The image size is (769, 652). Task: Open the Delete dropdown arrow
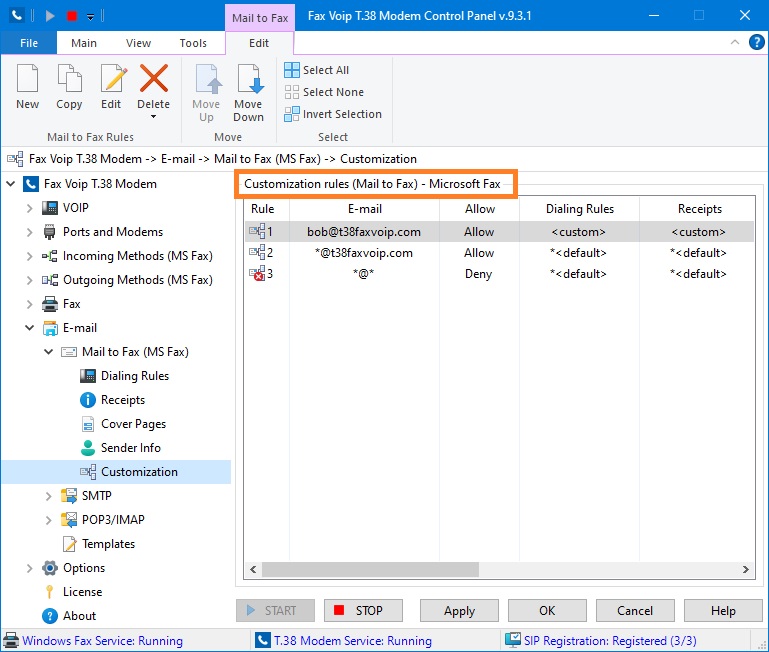pos(154,117)
